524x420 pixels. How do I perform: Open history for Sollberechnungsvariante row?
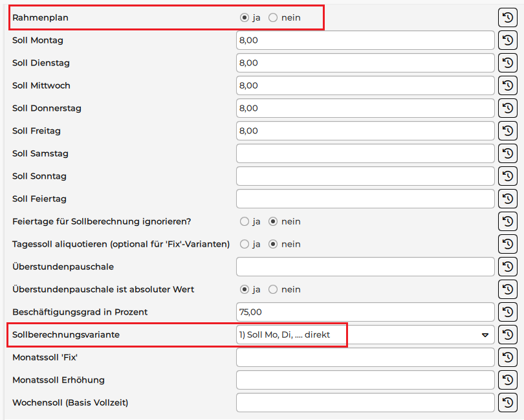click(508, 335)
